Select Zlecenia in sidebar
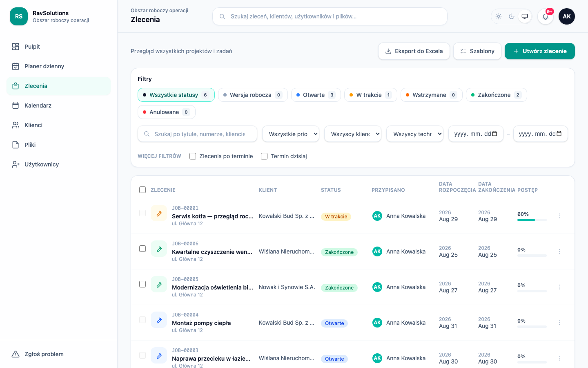 59,86
